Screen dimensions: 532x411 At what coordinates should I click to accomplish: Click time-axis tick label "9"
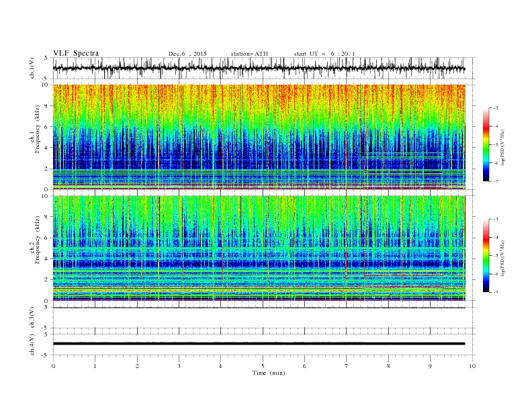430,366
